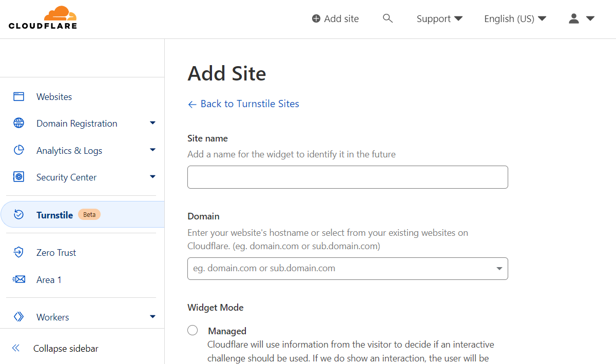Select the Area 1 email icon
This screenshot has height=364, width=616.
tap(18, 279)
